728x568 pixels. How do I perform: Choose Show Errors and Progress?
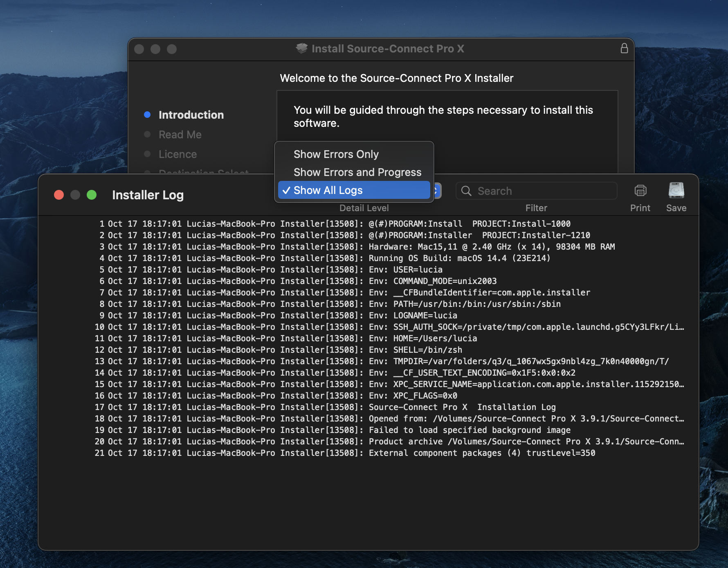pyautogui.click(x=357, y=172)
